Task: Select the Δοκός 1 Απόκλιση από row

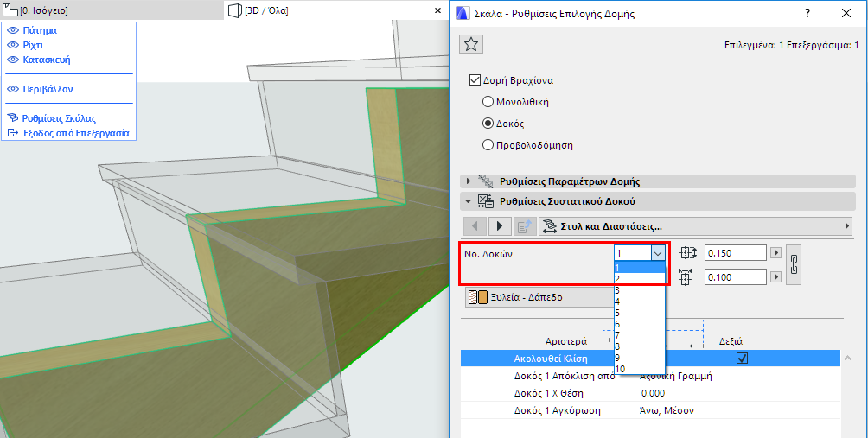Action: 650,376
